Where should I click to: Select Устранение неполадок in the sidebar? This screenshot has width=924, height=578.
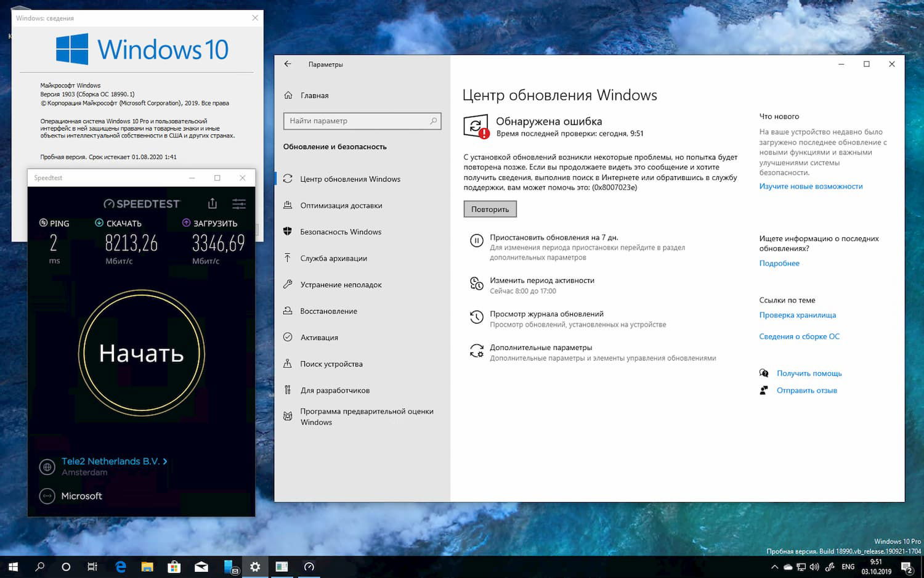pos(341,285)
